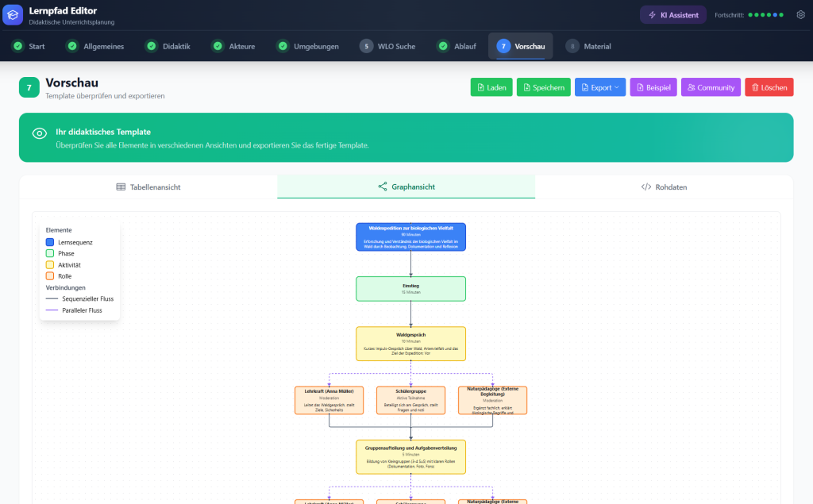Screen dimensions: 813x504
Task: Click the green Phase legend swatch
Action: tap(50, 253)
